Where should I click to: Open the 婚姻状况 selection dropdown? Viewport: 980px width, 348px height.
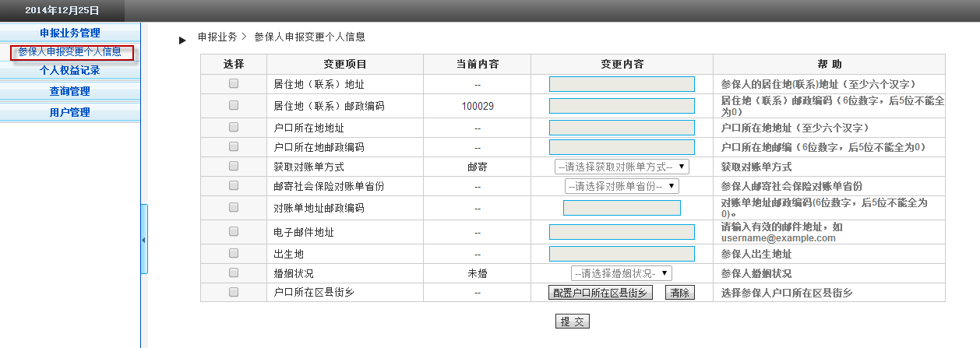click(x=621, y=273)
